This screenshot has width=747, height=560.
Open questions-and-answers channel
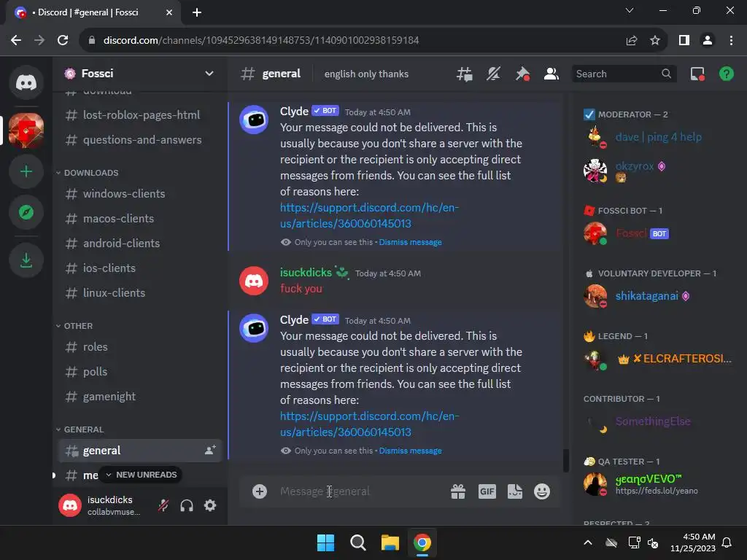pyautogui.click(x=140, y=139)
